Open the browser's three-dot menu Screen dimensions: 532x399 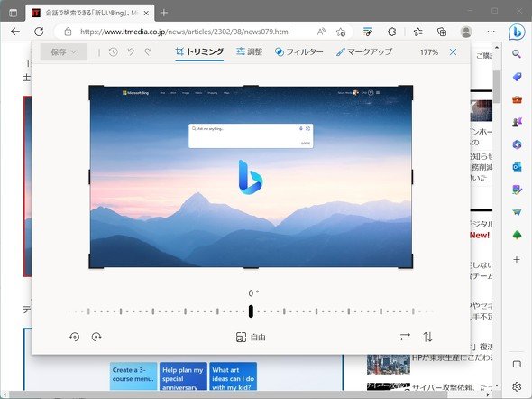click(x=491, y=32)
